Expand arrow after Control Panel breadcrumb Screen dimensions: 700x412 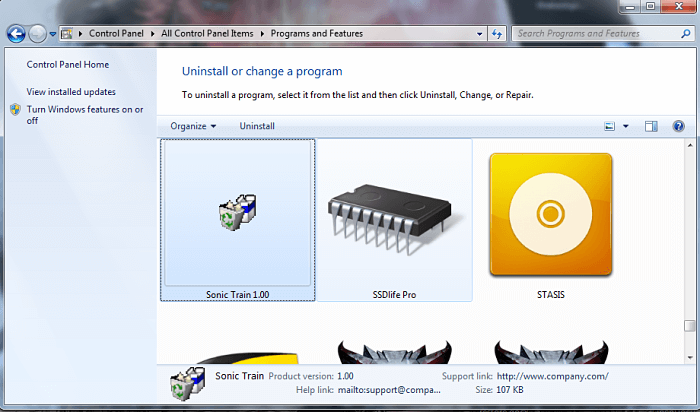click(152, 33)
